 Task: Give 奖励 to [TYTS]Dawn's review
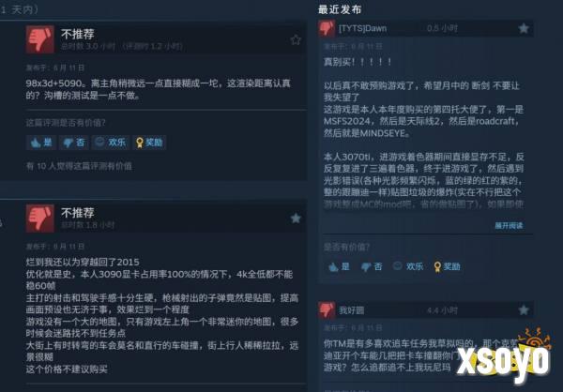click(447, 266)
